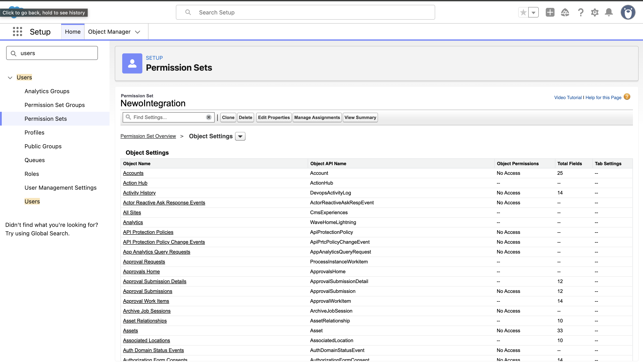This screenshot has height=364, width=643.
Task: Open Help for this Page link
Action: (x=603, y=98)
